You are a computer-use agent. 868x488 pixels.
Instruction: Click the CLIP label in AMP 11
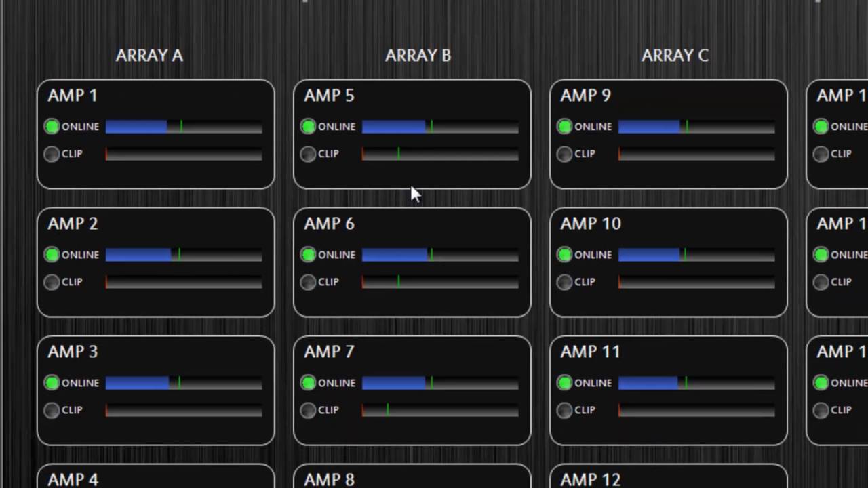click(585, 410)
